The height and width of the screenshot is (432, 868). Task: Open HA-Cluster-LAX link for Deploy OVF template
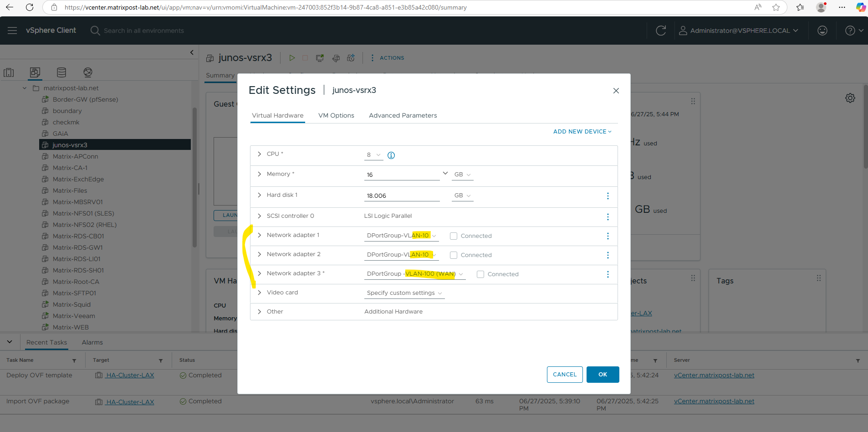point(130,375)
